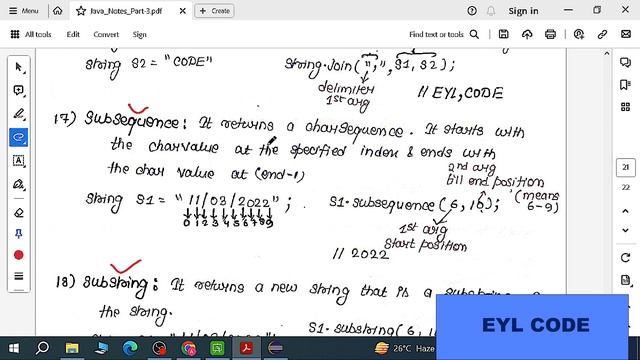Rotate the page view
This screenshot has width=640, height=360.
(625, 258)
